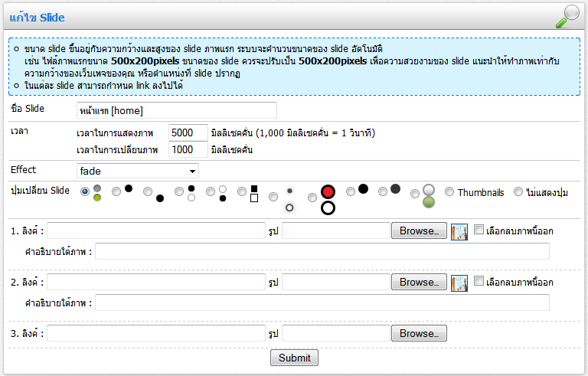This screenshot has height=376, width=588.
Task: Tick เลือกลบภาพนี้ออก checkbox for link 1
Action: click(x=479, y=230)
